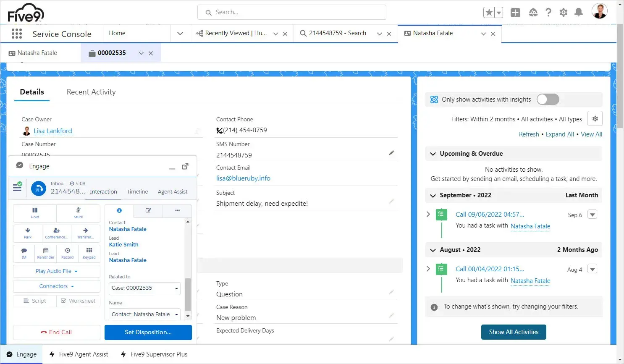Park the current call

point(27,233)
